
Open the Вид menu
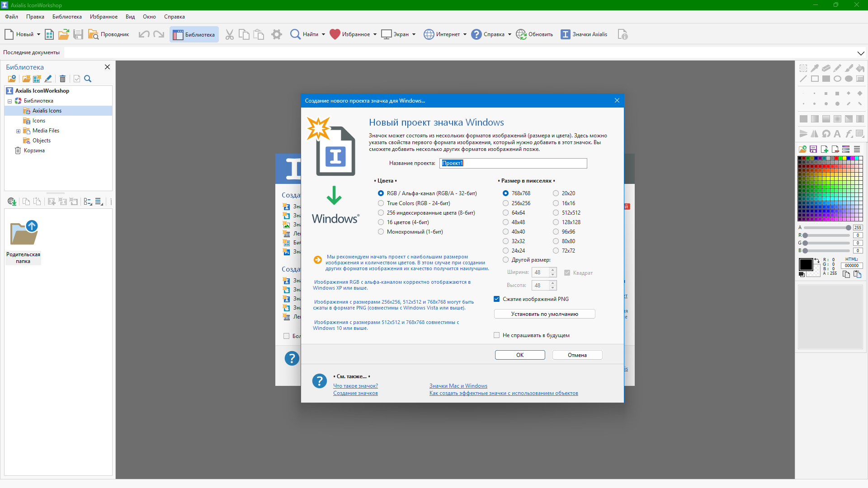point(130,17)
